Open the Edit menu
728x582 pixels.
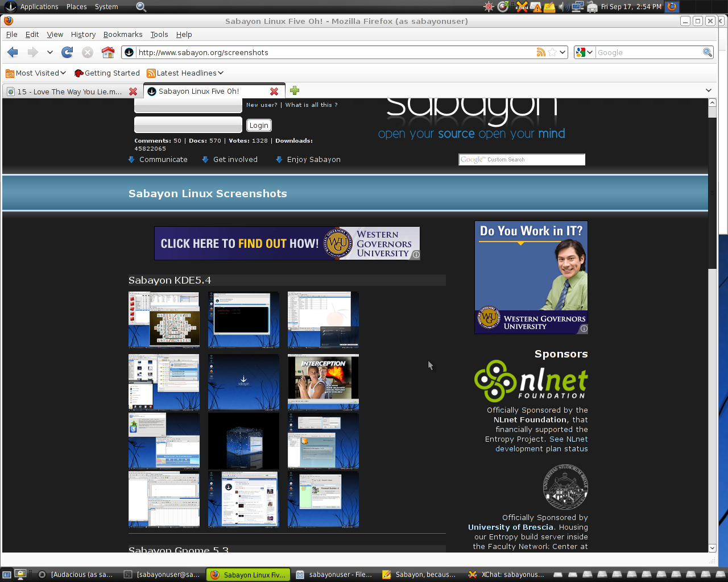(32, 35)
